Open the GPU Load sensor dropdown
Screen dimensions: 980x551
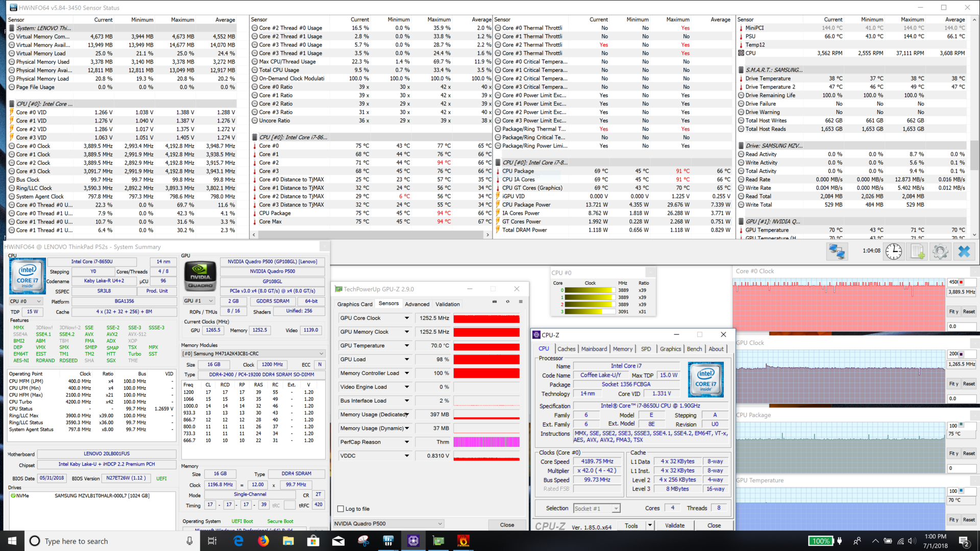point(407,359)
